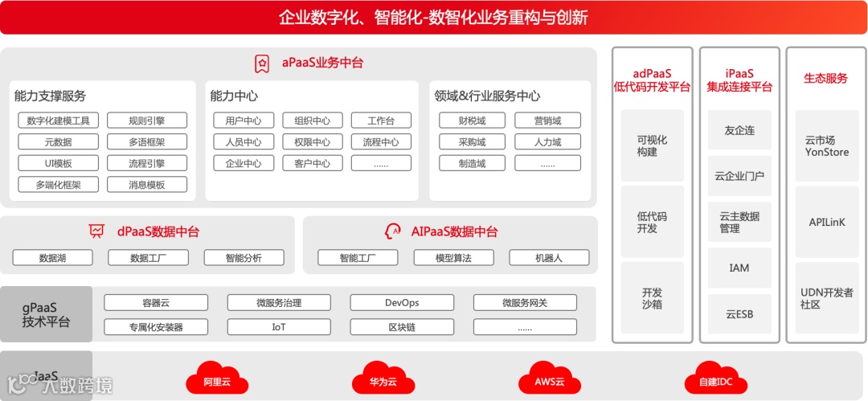Click the red 企业数字化、智能化 title banner
The height and width of the screenshot is (401, 868).
coord(433,17)
